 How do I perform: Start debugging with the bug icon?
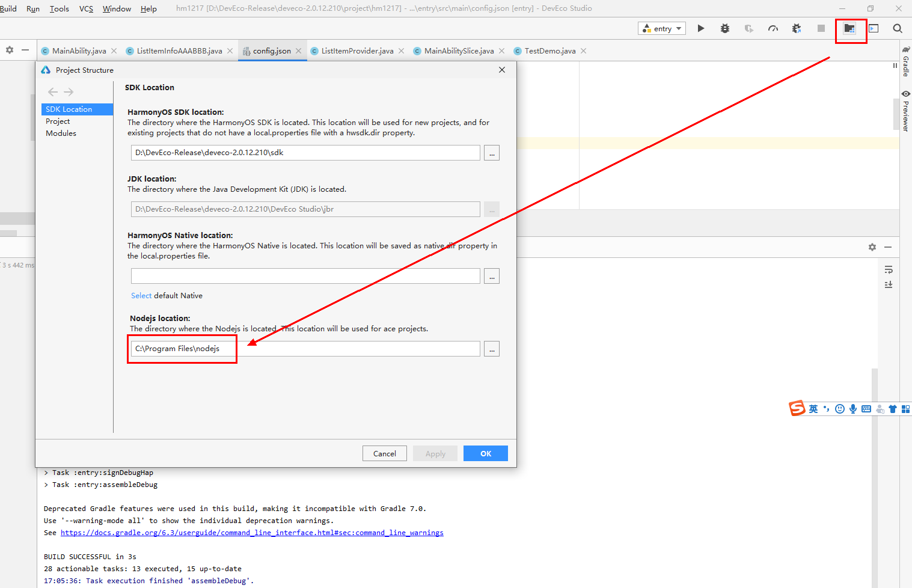[725, 28]
